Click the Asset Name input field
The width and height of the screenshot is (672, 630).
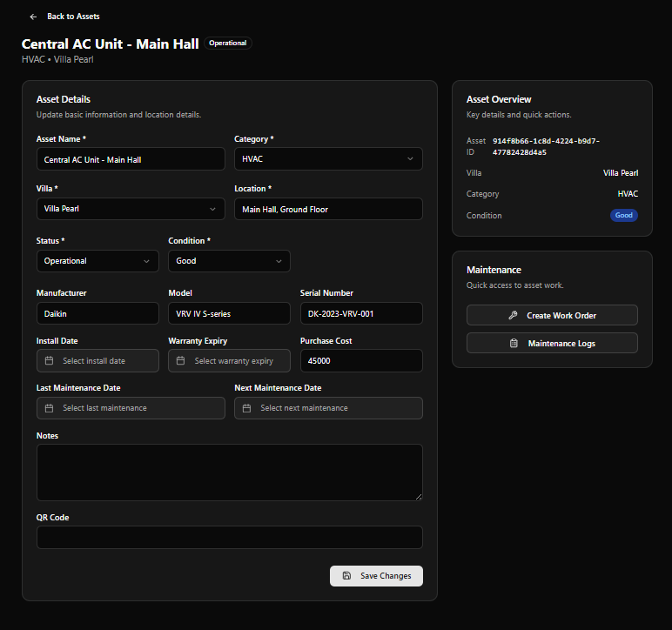click(x=131, y=159)
